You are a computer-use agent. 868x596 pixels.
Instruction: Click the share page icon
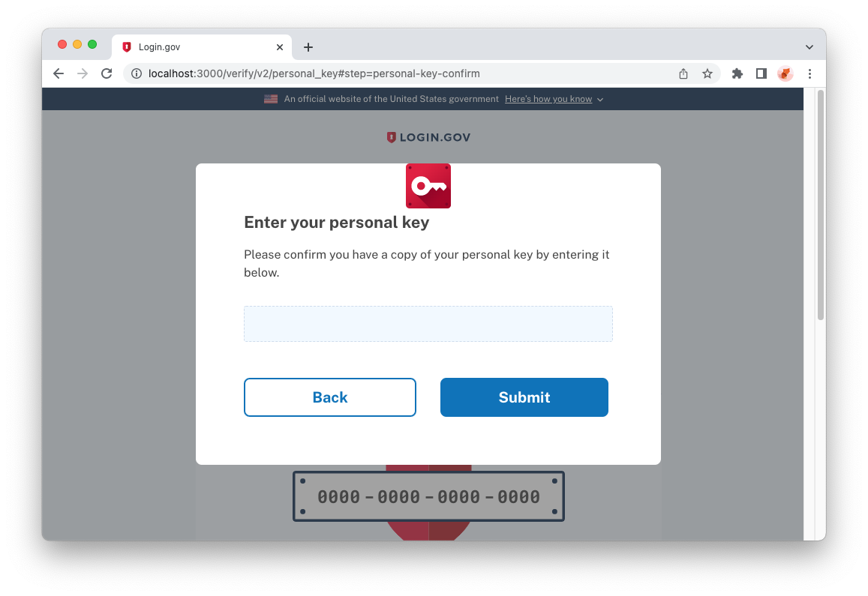[683, 73]
